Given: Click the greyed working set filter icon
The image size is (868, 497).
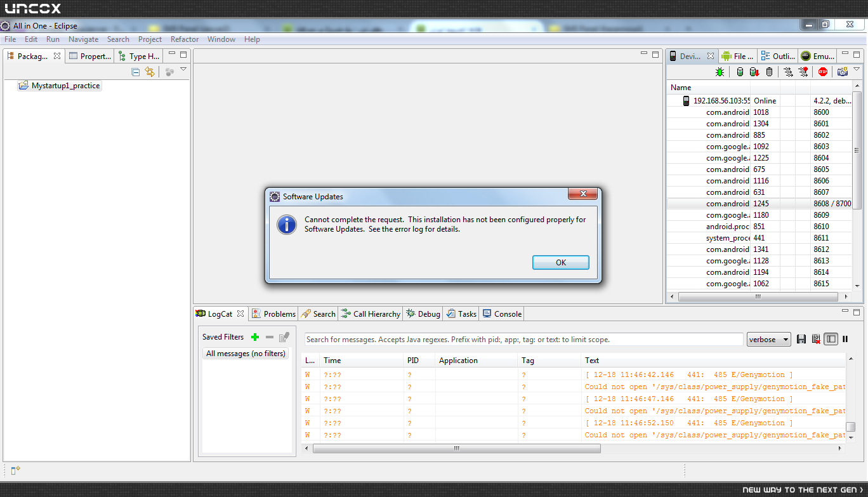Looking at the screenshot, I should coord(169,72).
